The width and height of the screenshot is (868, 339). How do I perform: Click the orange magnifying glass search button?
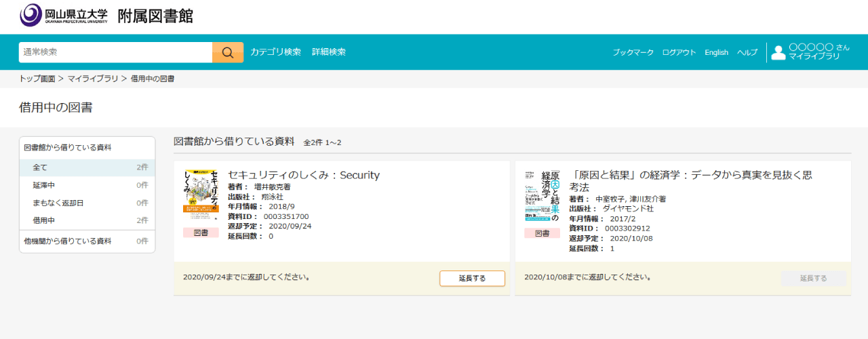228,52
